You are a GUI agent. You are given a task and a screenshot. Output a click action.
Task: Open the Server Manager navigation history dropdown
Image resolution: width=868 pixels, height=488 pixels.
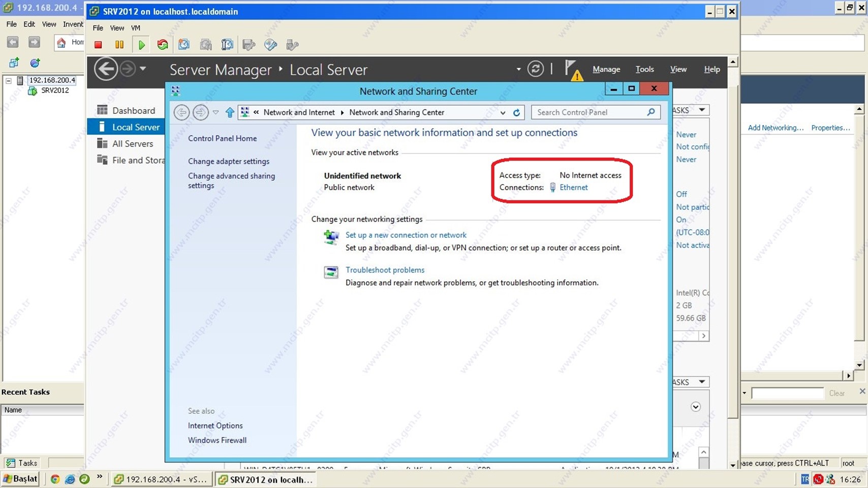(143, 69)
